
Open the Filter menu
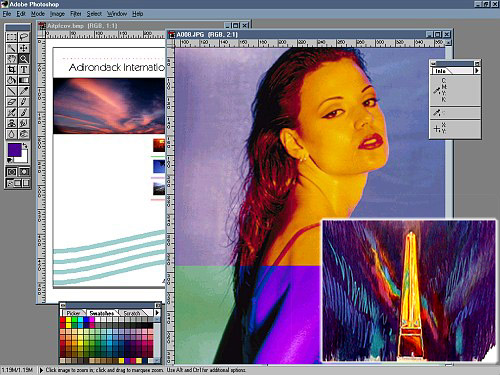(76, 14)
